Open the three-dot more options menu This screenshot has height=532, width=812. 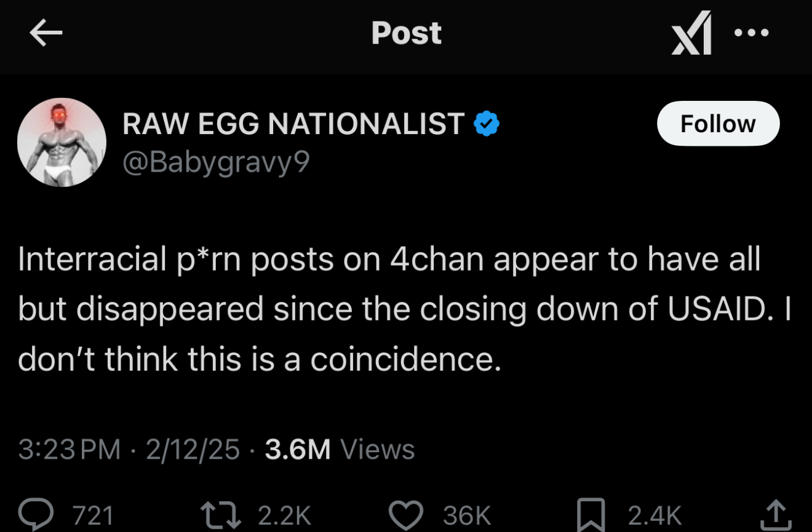tap(752, 33)
